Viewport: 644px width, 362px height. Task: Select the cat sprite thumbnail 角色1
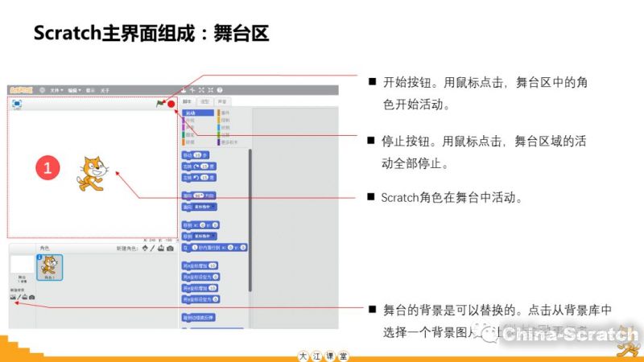tap(48, 267)
